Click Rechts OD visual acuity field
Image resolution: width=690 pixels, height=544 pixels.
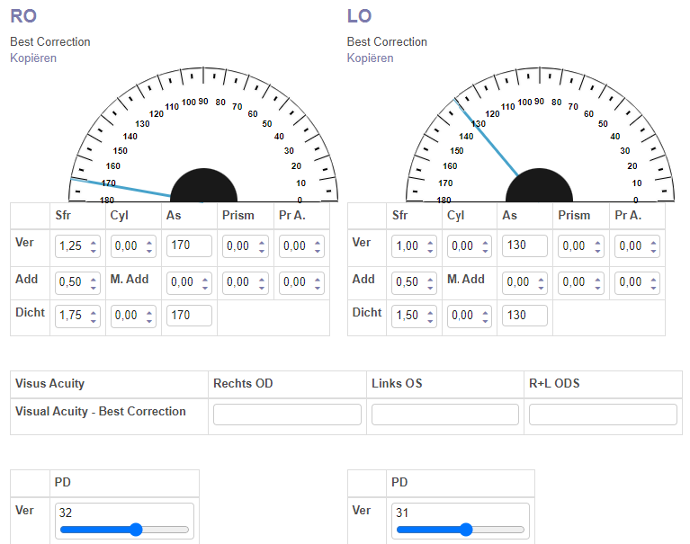287,415
